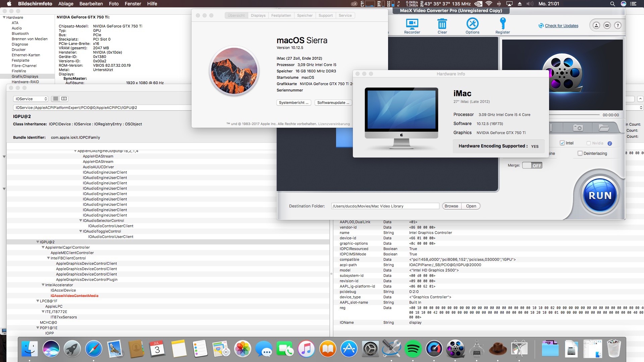644x362 pixels.
Task: Click the Destination Folder path field
Action: click(x=385, y=206)
